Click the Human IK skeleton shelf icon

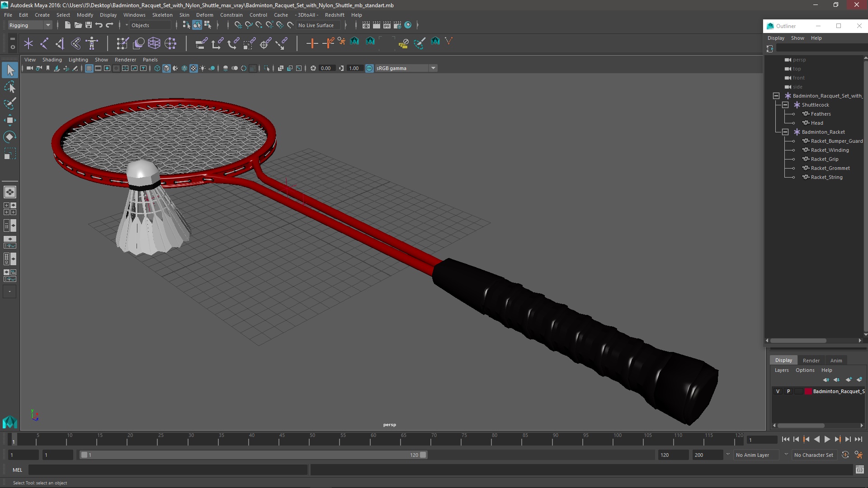(x=92, y=43)
